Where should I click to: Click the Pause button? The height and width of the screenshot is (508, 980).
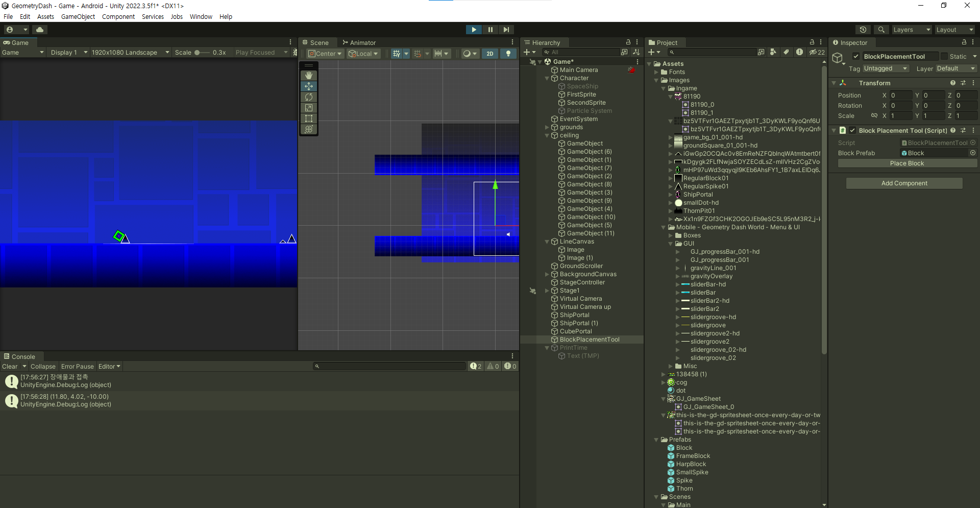tap(490, 30)
